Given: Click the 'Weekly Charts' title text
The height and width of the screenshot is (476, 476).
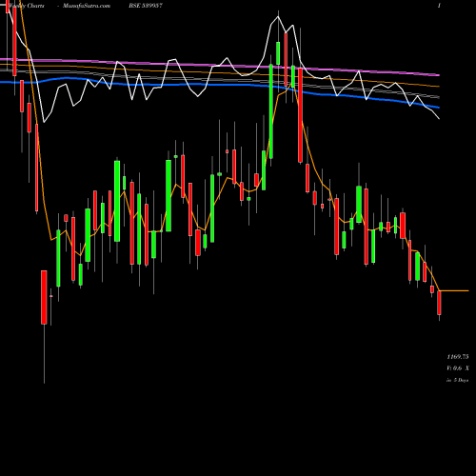Looking at the screenshot, I should tap(27, 6).
